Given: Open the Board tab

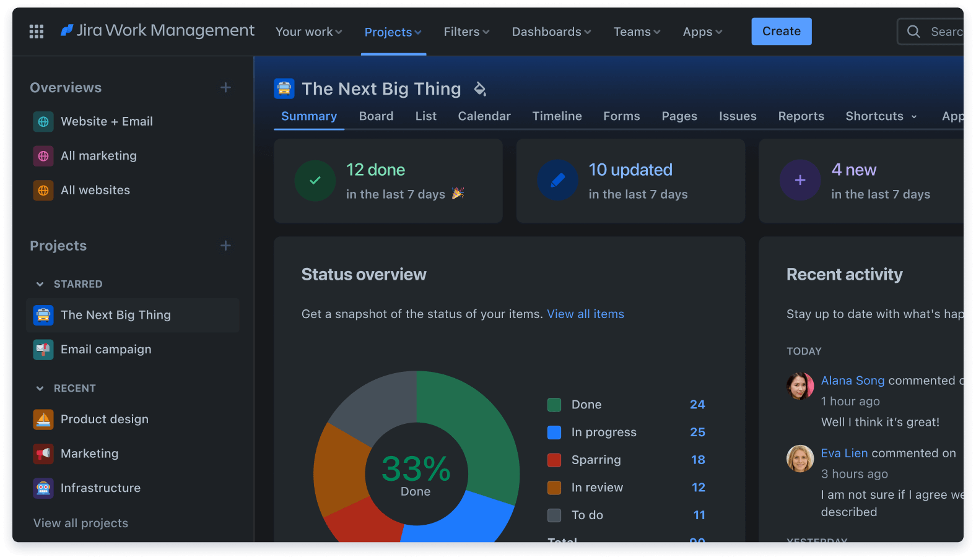Looking at the screenshot, I should [x=376, y=116].
